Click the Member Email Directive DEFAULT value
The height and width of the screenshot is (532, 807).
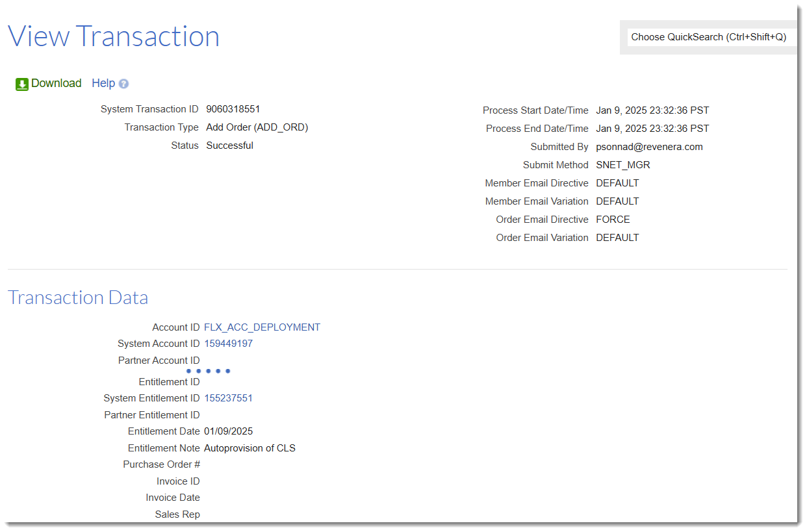pos(618,183)
